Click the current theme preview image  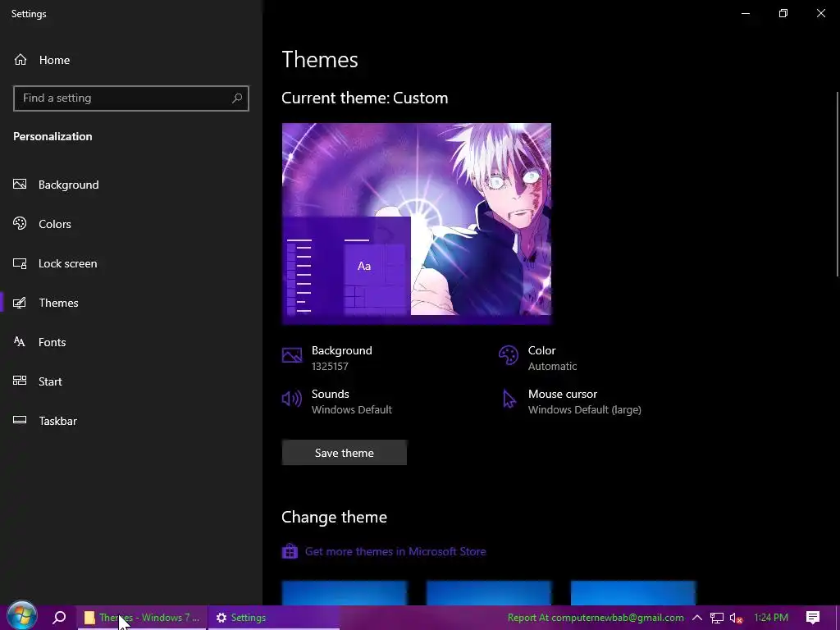click(416, 223)
